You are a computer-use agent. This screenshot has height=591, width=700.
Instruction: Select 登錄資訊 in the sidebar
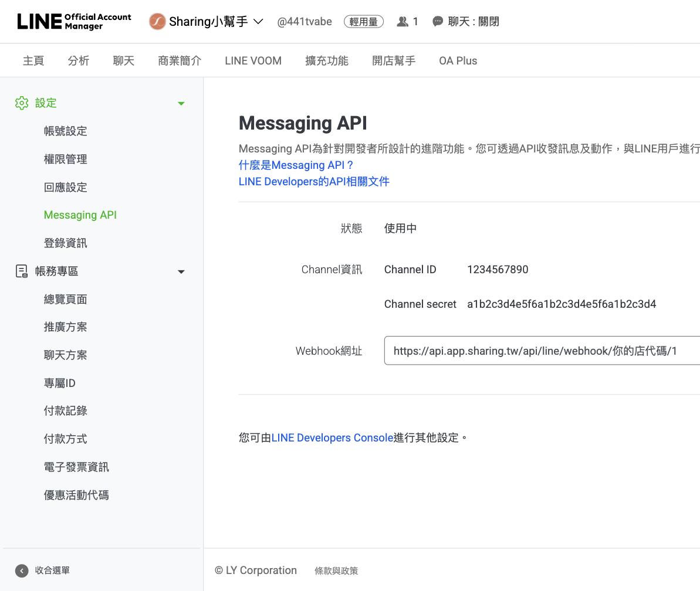point(65,243)
